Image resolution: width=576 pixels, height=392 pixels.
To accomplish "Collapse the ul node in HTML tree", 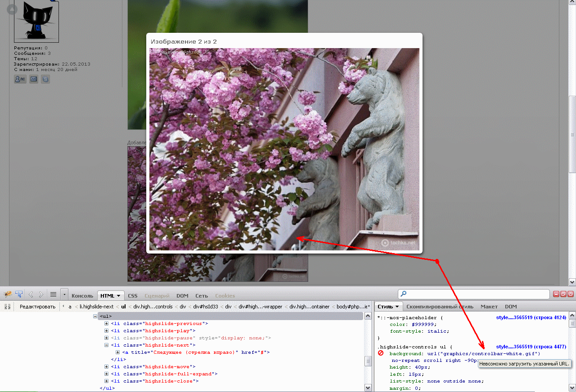I will (95, 316).
